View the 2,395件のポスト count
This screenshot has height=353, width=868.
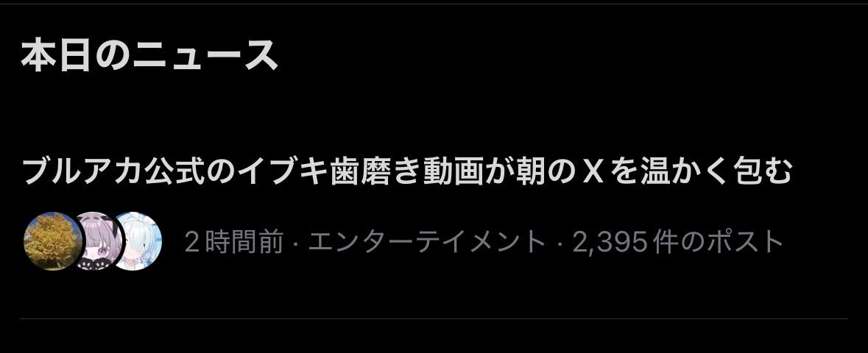(x=678, y=242)
